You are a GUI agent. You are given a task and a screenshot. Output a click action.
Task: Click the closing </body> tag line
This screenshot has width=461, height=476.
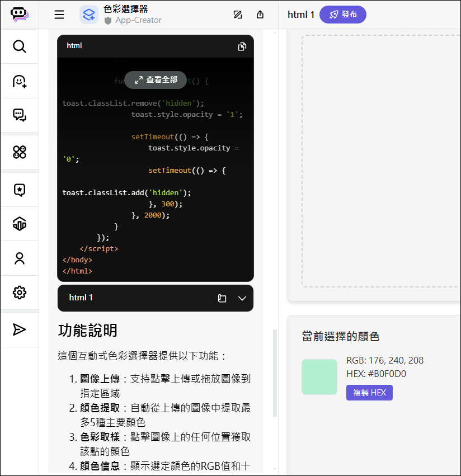[77, 260]
